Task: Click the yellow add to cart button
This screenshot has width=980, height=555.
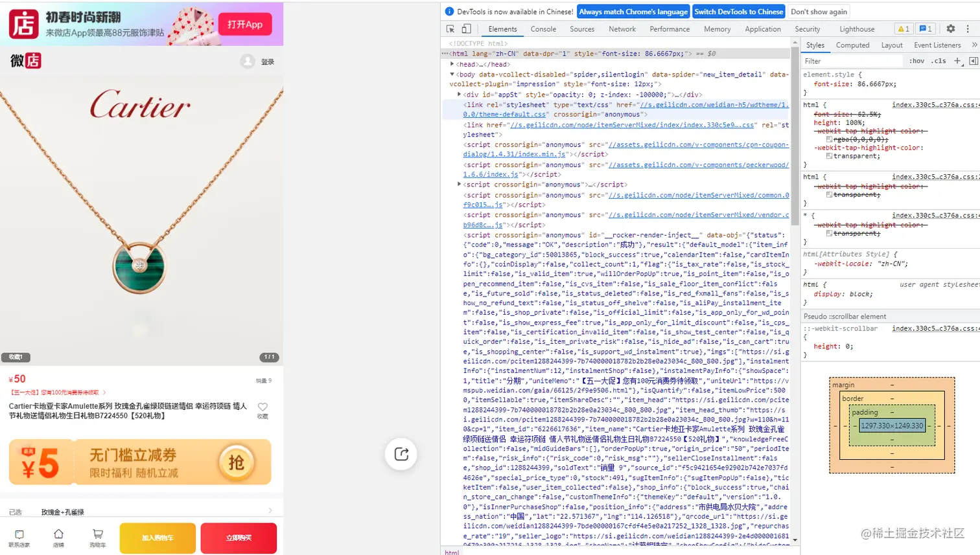Action: tap(157, 538)
